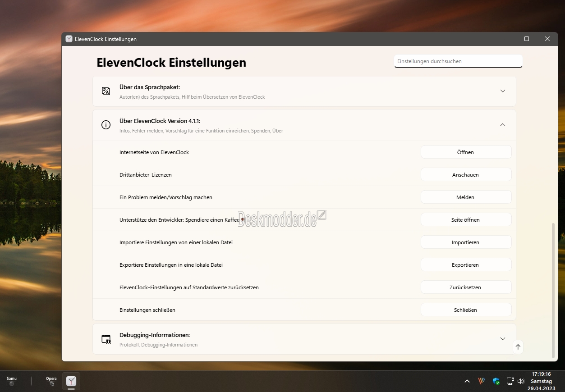Click the Zurücksetzen button
Screen dimensions: 565x392
tap(466, 287)
